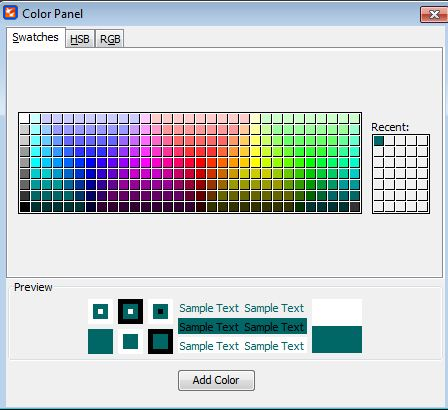Click the left Sample Text on the bottom preview row
448x410 pixels.
pyautogui.click(x=209, y=346)
